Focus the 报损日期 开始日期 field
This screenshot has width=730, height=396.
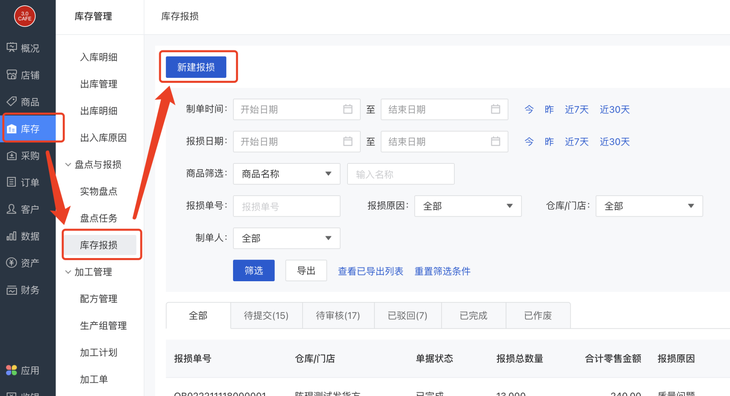pyautogui.click(x=297, y=141)
